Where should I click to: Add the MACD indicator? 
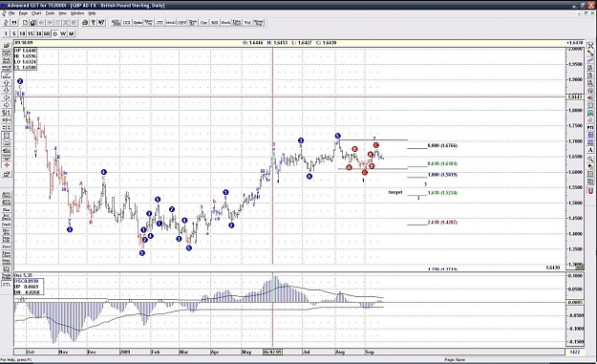point(170,23)
